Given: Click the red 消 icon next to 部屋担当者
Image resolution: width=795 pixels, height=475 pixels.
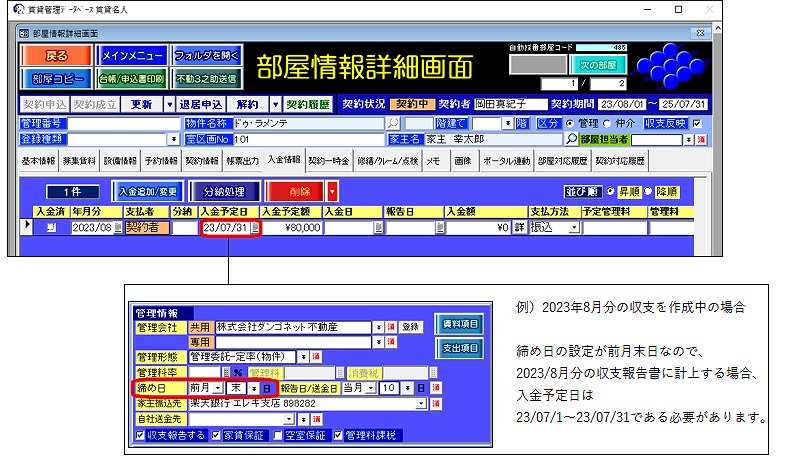Looking at the screenshot, I should click(701, 139).
